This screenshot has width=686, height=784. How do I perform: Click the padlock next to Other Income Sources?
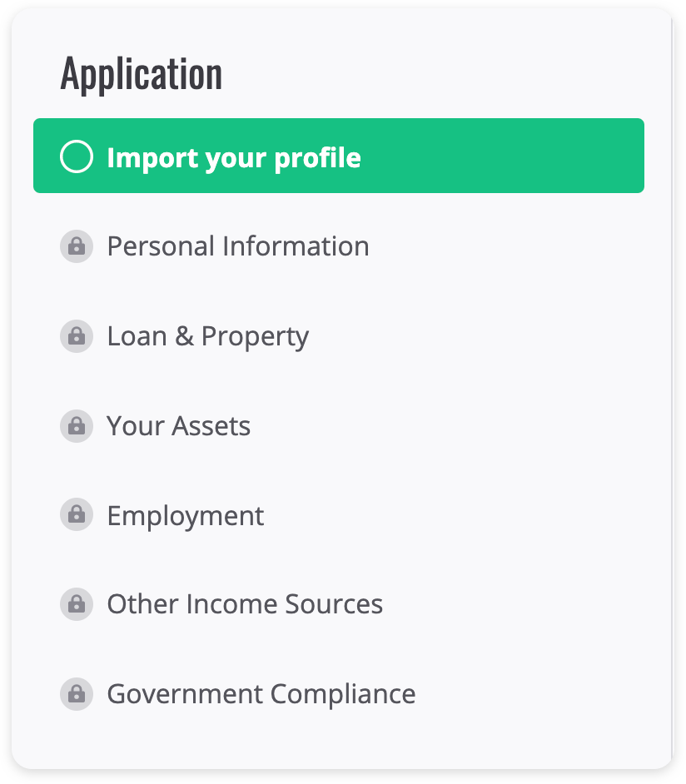point(77,604)
